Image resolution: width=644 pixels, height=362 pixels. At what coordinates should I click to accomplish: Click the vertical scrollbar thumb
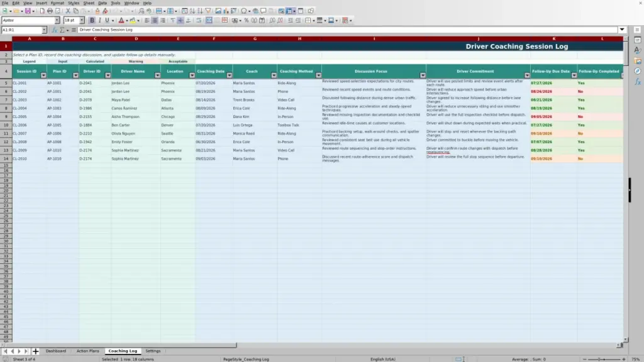click(x=626, y=53)
